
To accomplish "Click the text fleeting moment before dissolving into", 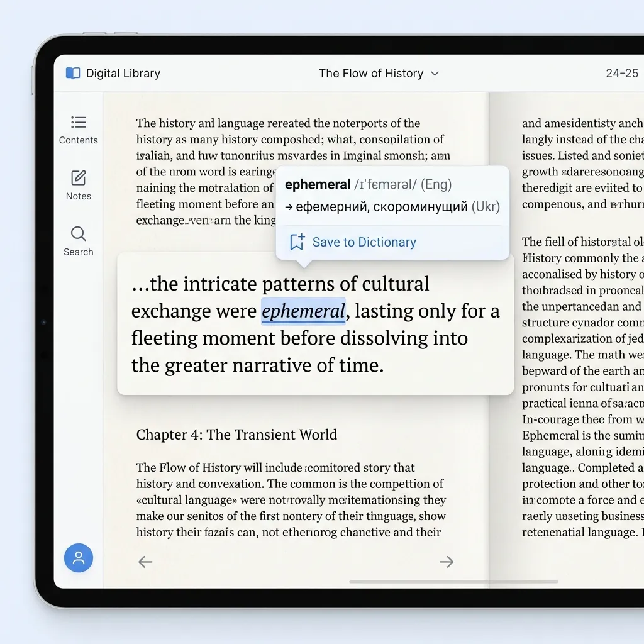I will 299,338.
